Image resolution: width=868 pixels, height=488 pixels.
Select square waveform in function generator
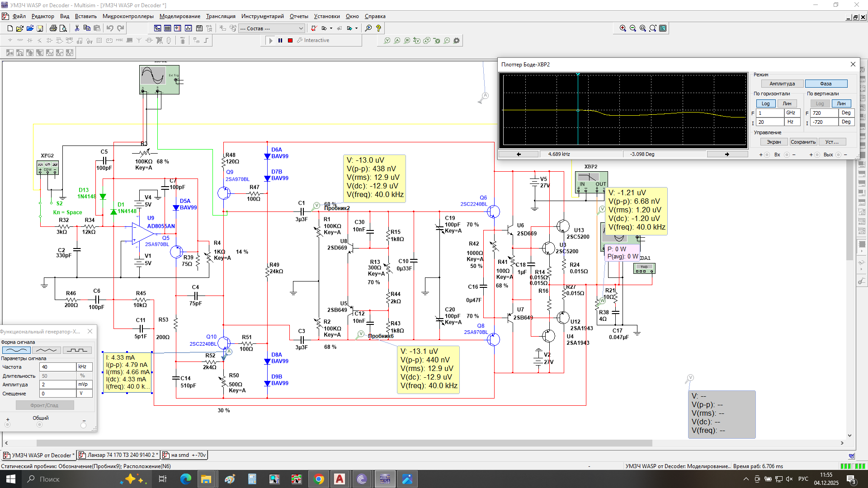(77, 350)
